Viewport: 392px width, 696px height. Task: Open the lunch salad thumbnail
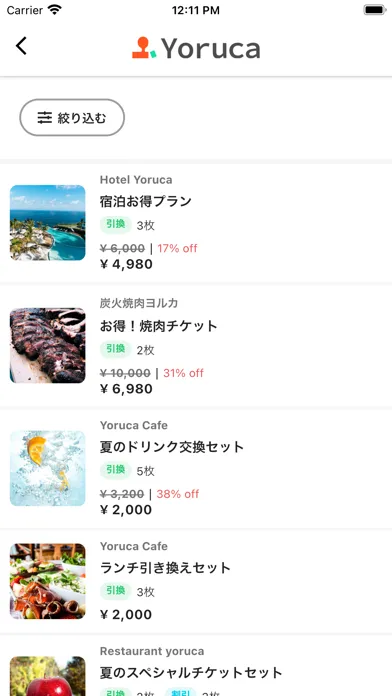click(48, 581)
